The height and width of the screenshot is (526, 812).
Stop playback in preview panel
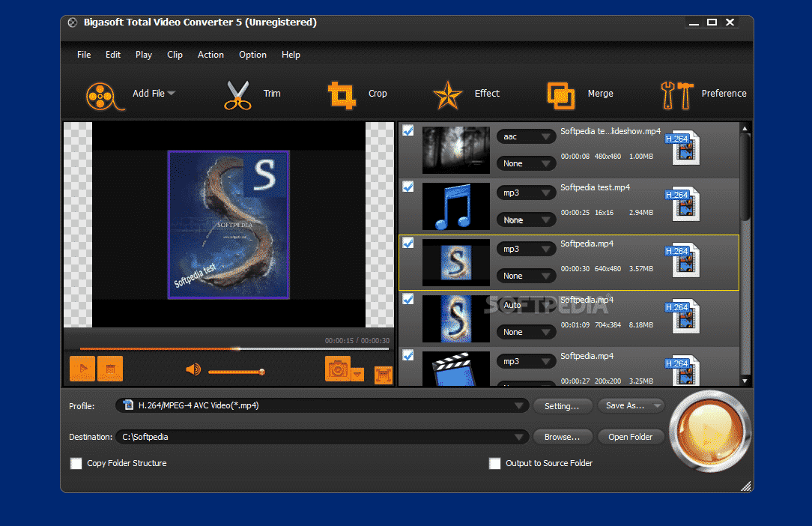point(110,369)
